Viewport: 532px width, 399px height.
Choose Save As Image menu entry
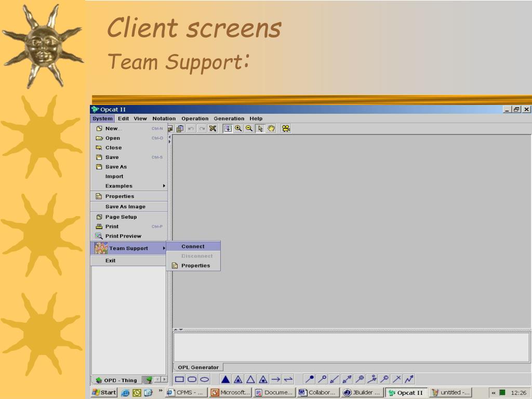coord(129,206)
